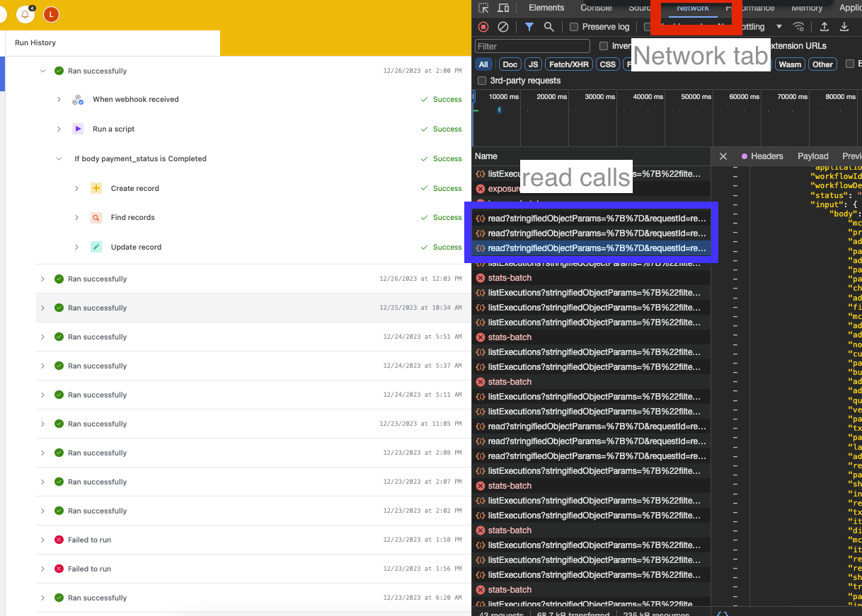The image size is (862, 616).
Task: Collapse the 12/26/2023 2:00 PM run
Action: [42, 71]
